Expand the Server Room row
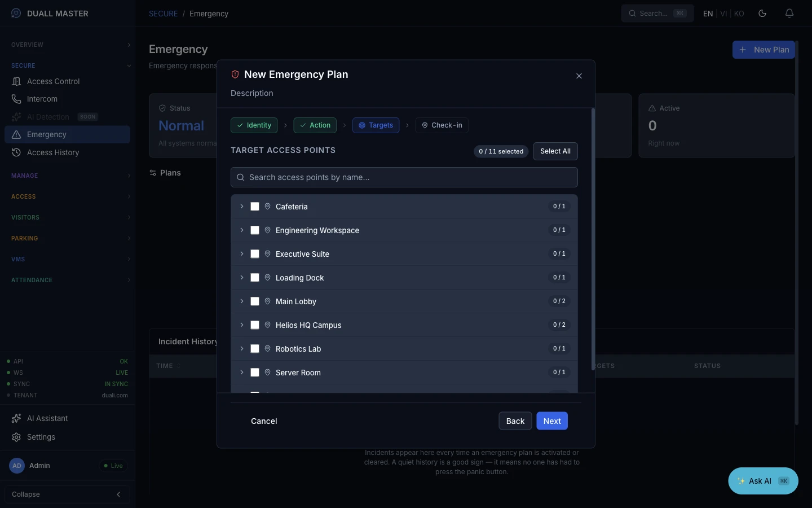Viewport: 812px width, 508px height. point(242,373)
